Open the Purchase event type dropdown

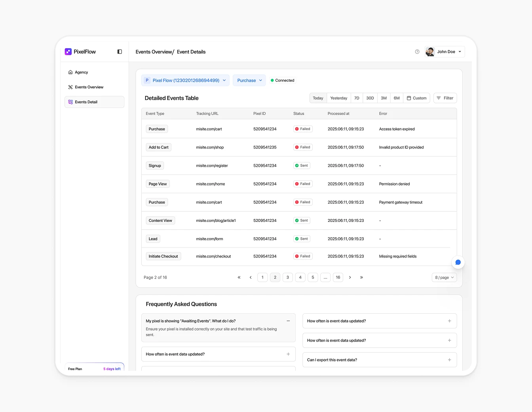pyautogui.click(x=249, y=80)
